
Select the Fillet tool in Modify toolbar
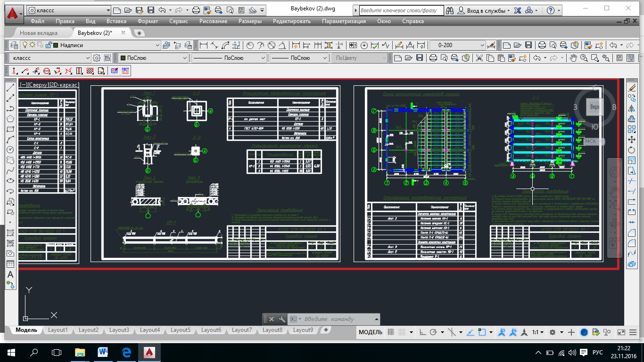click(633, 243)
